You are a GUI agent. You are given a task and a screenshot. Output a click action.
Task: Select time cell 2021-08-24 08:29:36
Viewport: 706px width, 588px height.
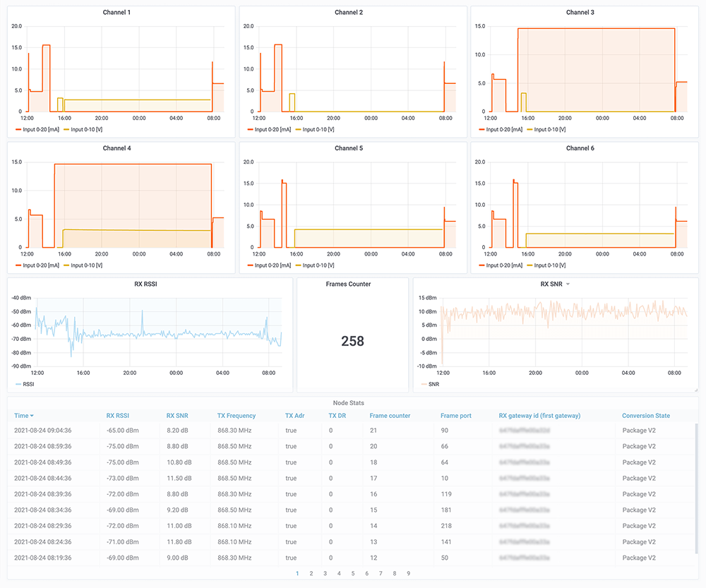pyautogui.click(x=43, y=526)
